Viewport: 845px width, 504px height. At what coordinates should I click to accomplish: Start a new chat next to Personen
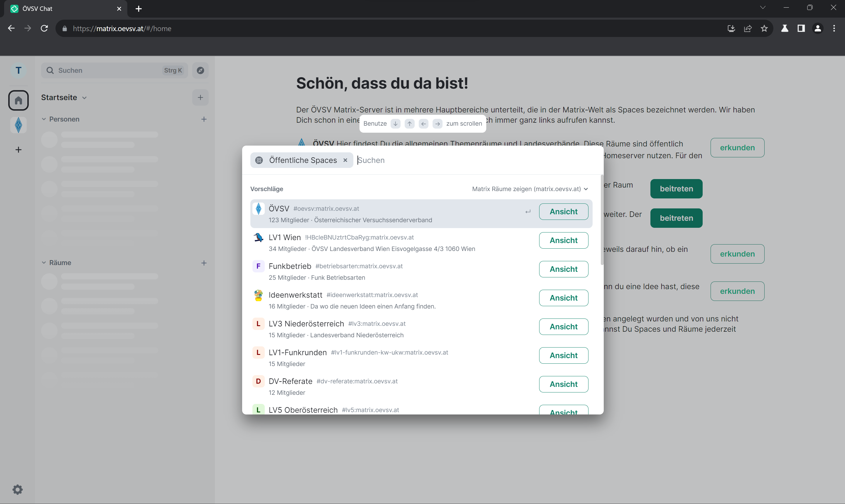[204, 119]
